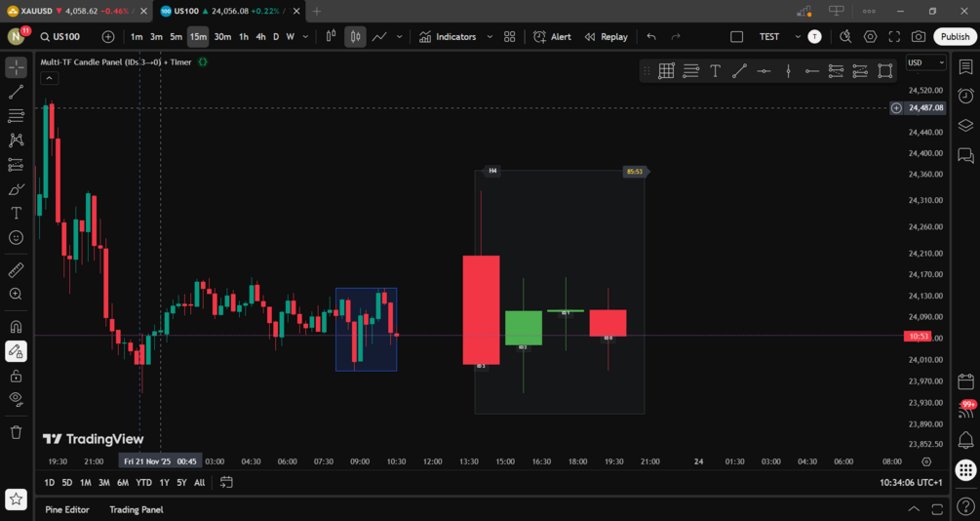
Task: Select the trend line drawing tool
Action: [17, 92]
